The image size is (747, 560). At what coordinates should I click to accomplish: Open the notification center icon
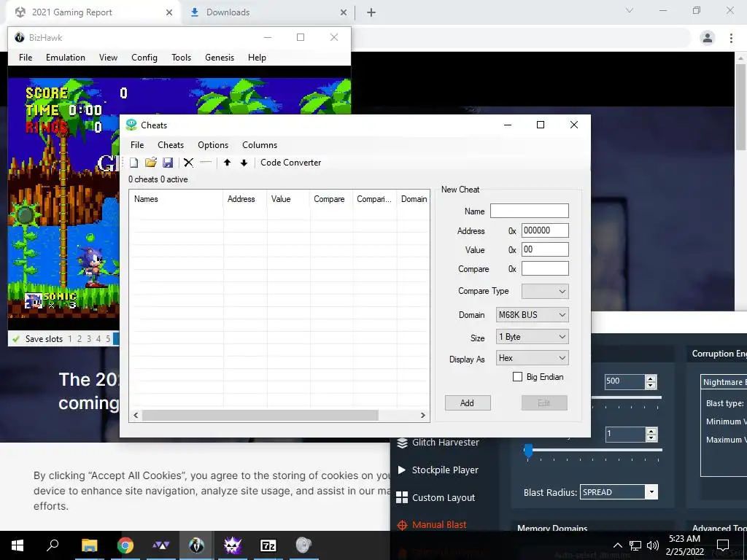click(x=723, y=545)
